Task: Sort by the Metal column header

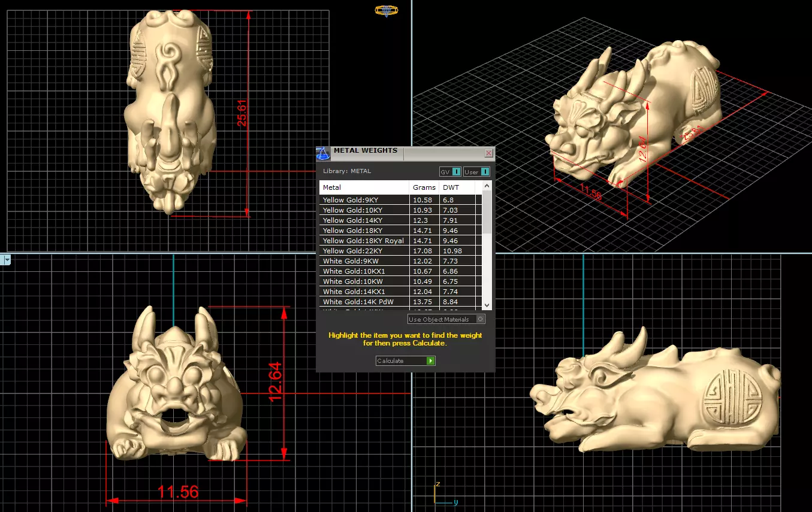Action: pos(364,187)
